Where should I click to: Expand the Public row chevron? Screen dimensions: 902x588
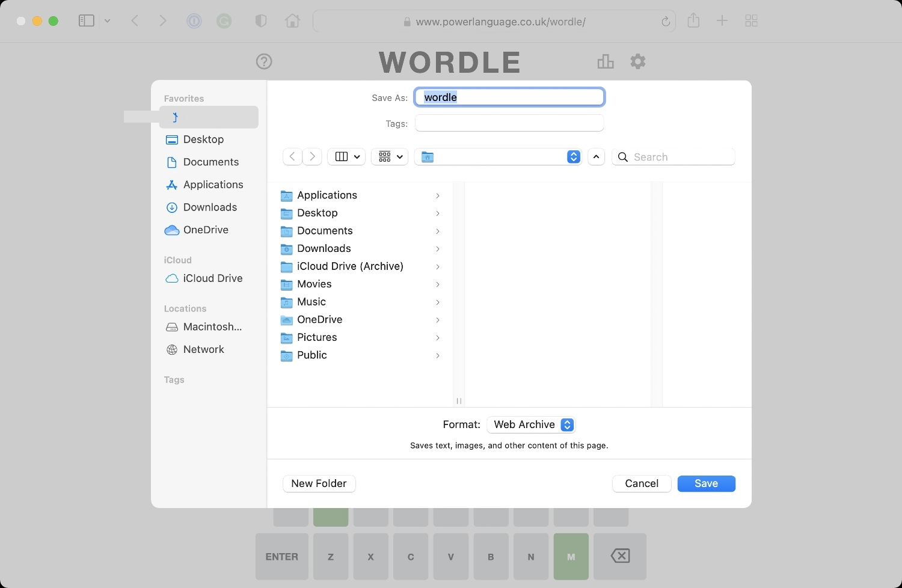[438, 355]
